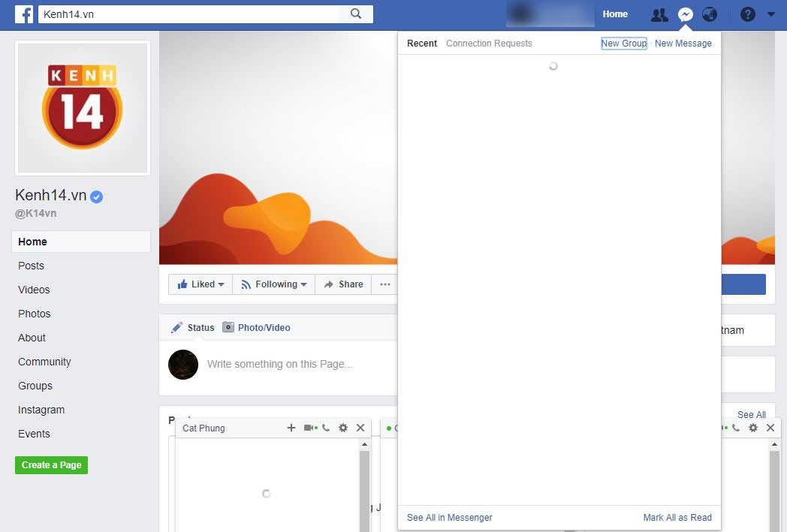Click the search magnifier icon

356,14
